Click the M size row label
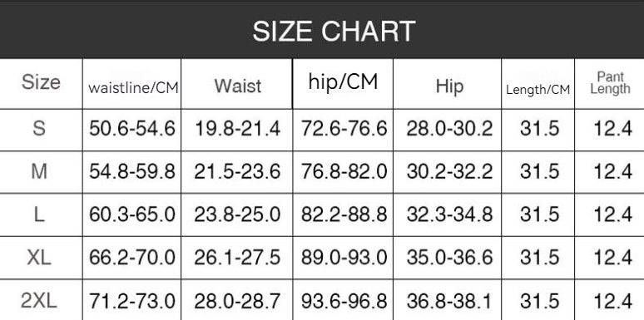644x320 pixels. click(39, 171)
